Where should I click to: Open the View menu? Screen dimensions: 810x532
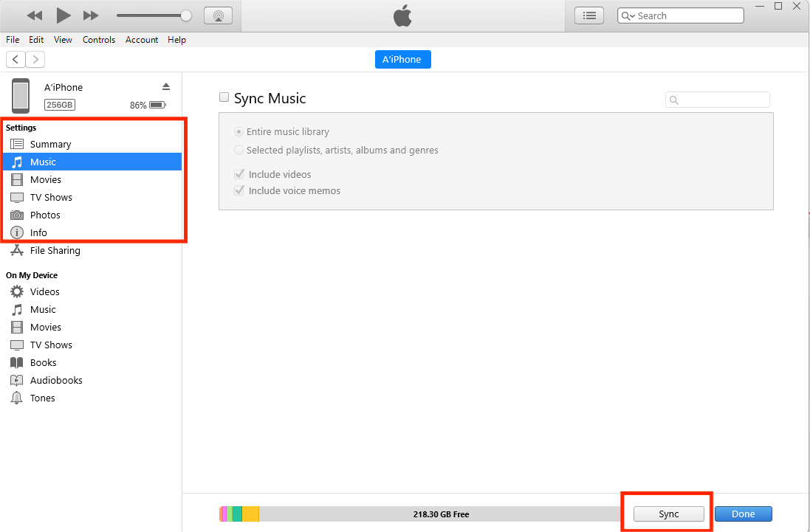coord(63,40)
